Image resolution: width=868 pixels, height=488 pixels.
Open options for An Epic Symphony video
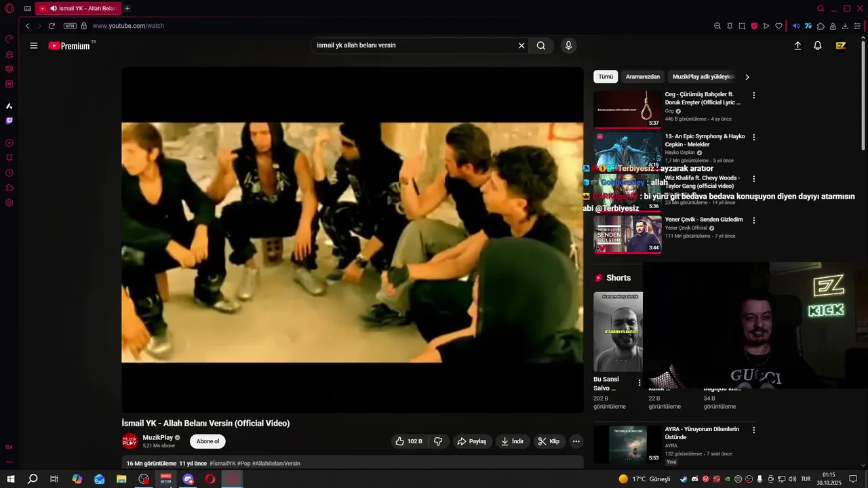click(753, 137)
